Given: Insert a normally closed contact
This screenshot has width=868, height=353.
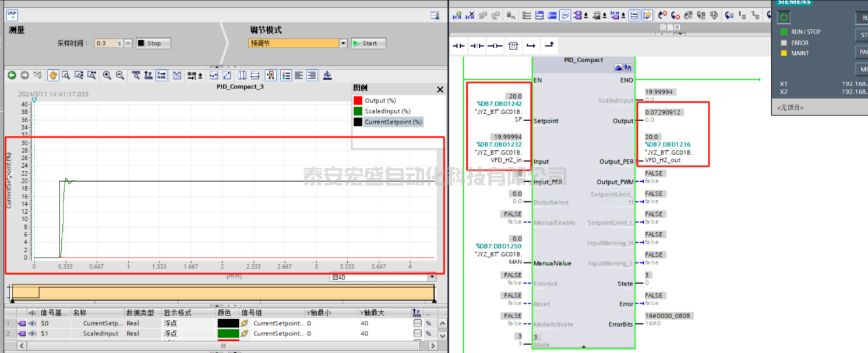Looking at the screenshot, I should pyautogui.click(x=477, y=45).
